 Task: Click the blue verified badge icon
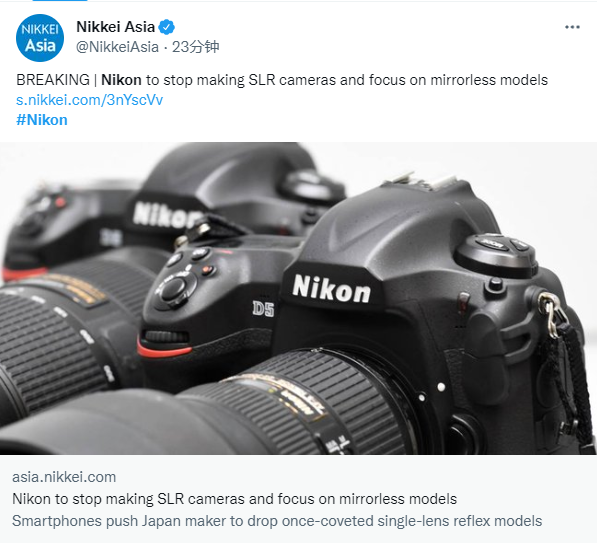click(166, 27)
